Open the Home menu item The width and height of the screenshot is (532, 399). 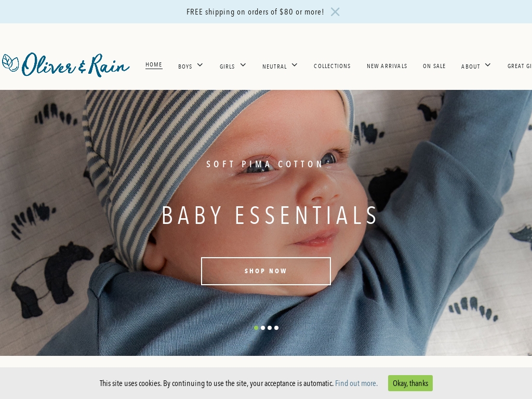click(x=154, y=64)
